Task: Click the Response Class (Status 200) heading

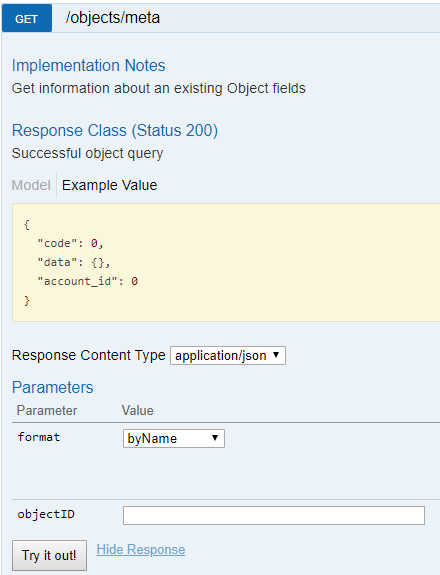Action: coord(115,131)
